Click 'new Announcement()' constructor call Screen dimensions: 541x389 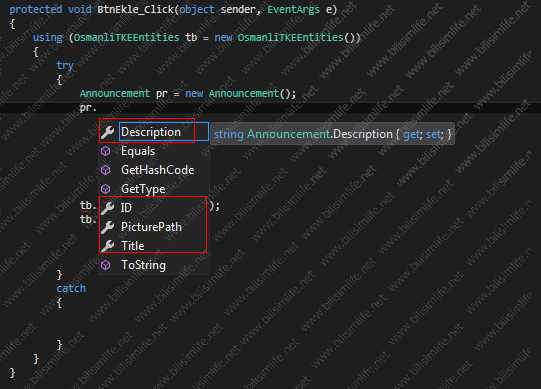point(240,93)
